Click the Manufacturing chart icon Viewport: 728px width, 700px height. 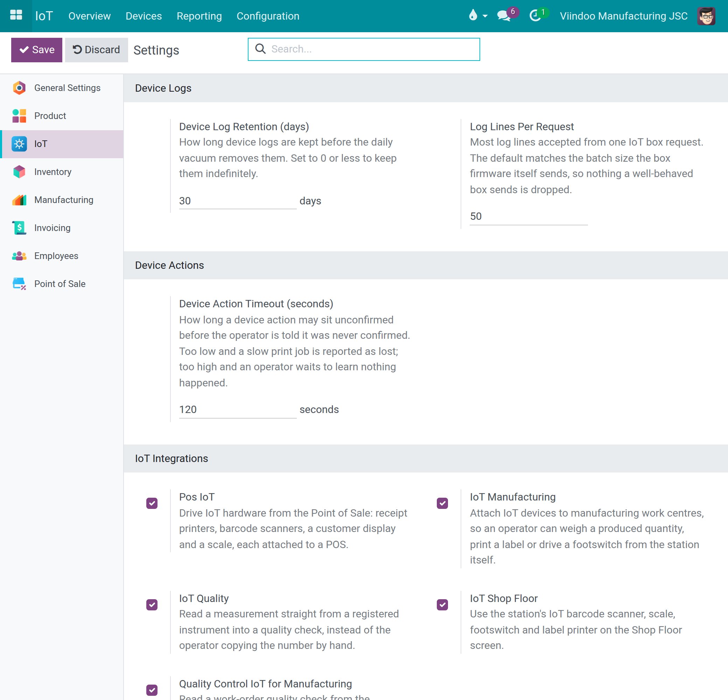(19, 200)
